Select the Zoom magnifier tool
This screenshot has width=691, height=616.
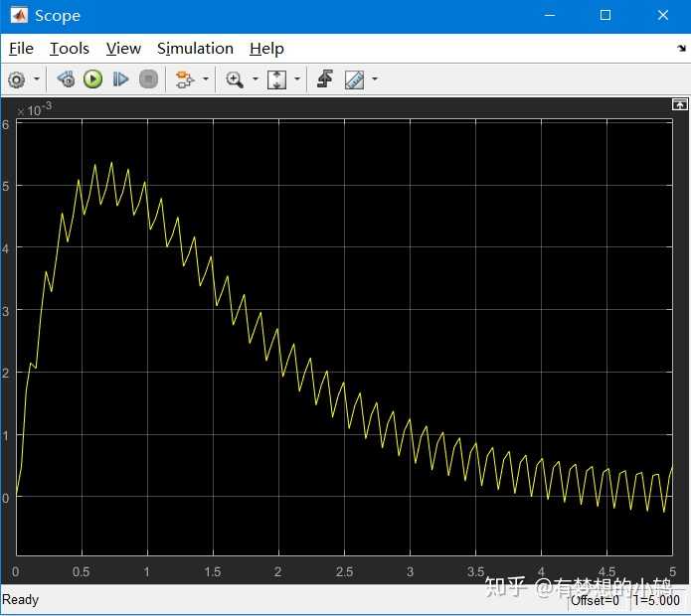[235, 79]
